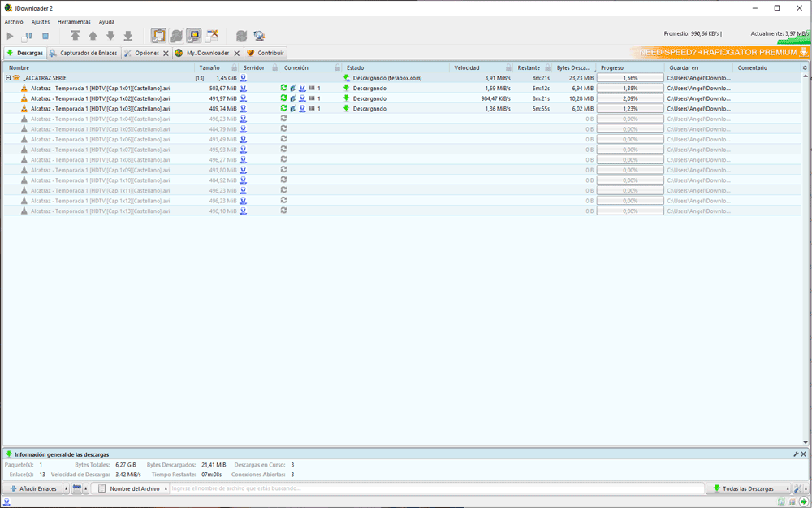The image size is (812, 508).
Task: Focus the file name search field
Action: 437,488
